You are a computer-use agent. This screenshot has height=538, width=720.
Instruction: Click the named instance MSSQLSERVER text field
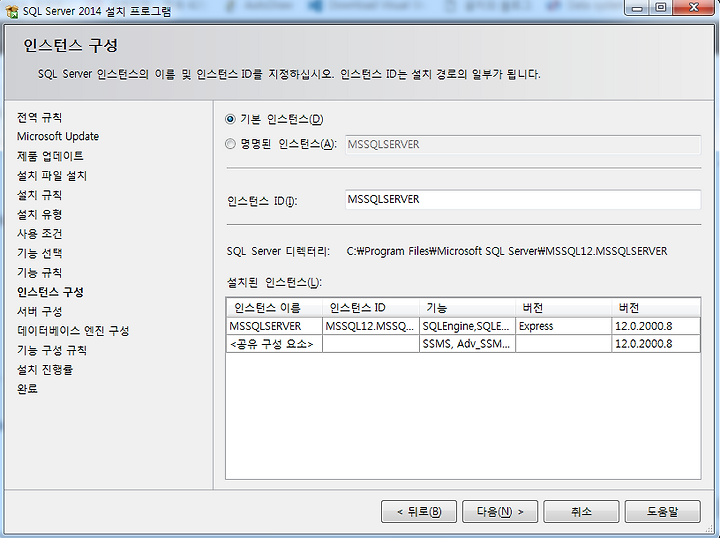pos(523,145)
